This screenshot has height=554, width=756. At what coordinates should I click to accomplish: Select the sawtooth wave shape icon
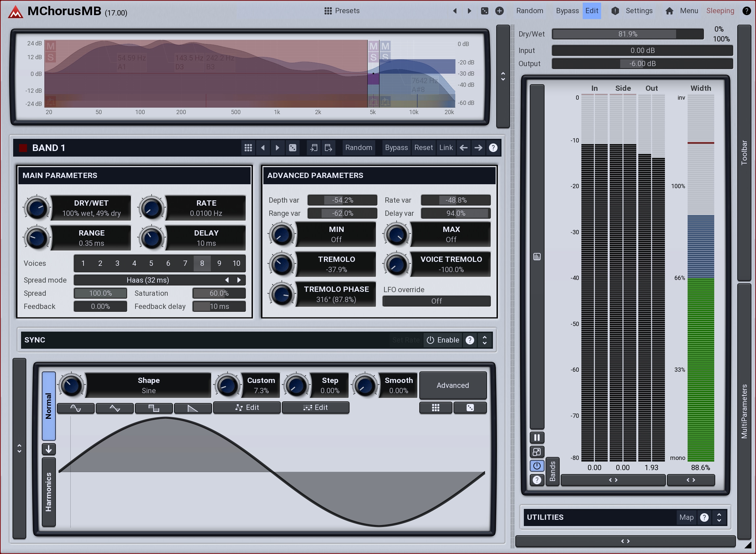click(x=193, y=408)
